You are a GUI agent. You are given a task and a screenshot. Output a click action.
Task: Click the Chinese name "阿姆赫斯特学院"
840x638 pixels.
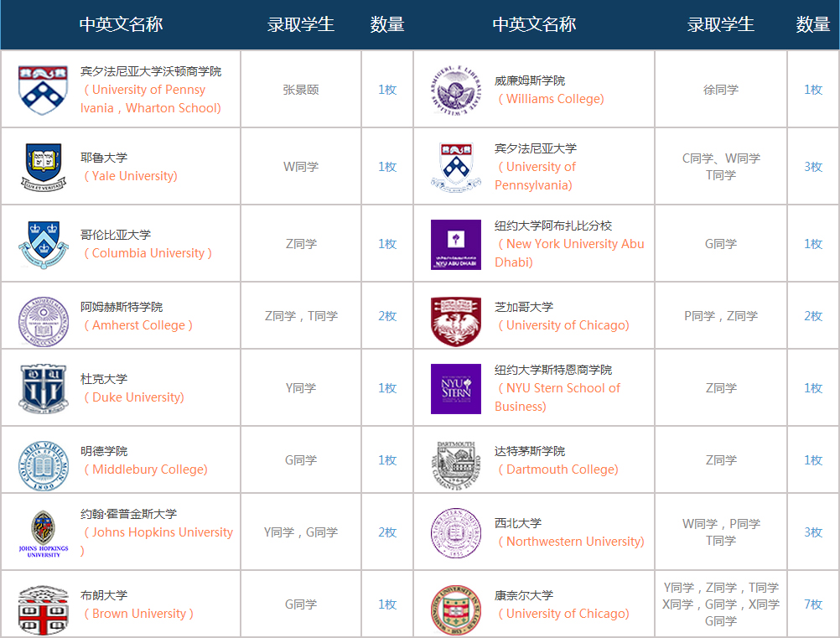point(122,307)
